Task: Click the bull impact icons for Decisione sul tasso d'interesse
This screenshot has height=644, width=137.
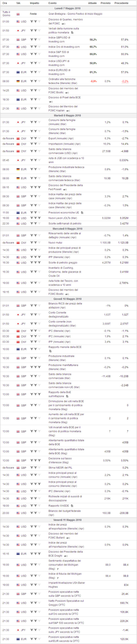Action: pos(35,461)
